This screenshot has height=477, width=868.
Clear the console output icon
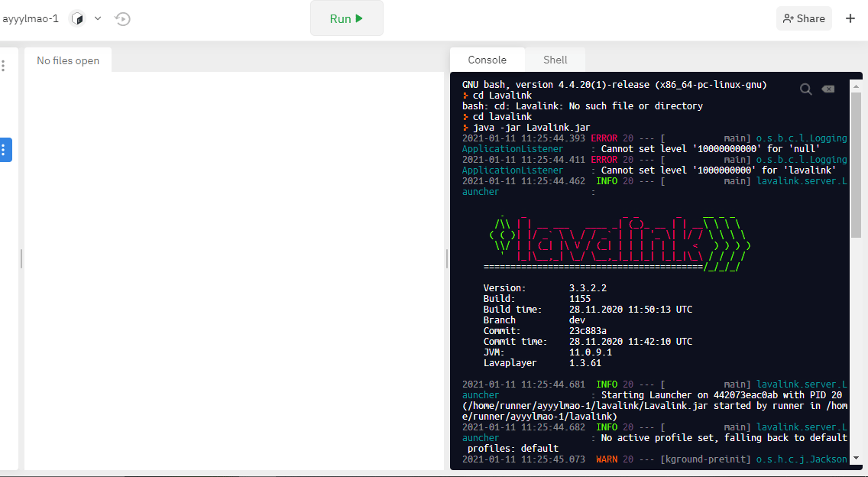point(828,89)
